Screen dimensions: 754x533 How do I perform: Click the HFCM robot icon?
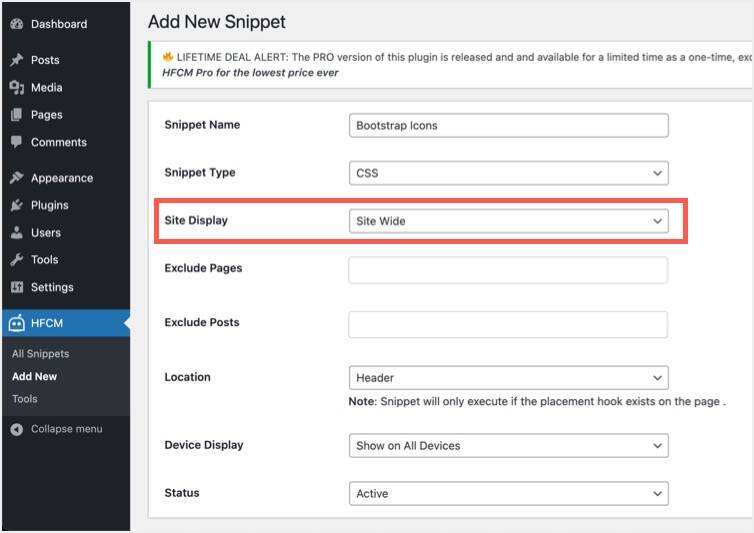pos(17,323)
